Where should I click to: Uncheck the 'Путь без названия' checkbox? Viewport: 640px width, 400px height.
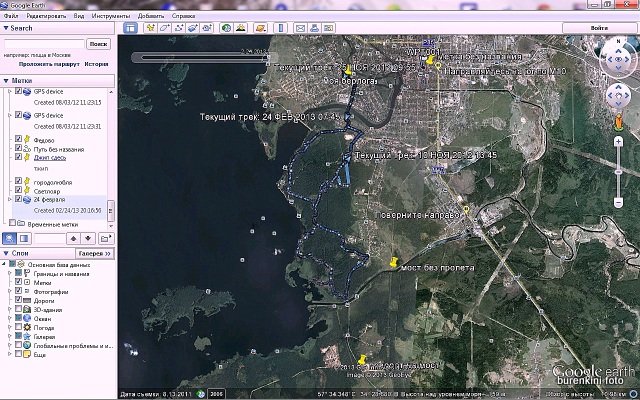click(18, 148)
